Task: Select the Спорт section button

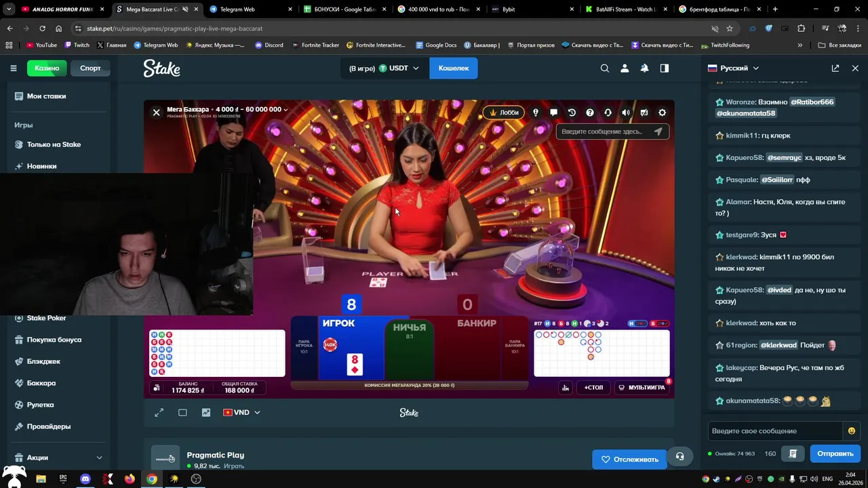Action: pyautogui.click(x=90, y=68)
